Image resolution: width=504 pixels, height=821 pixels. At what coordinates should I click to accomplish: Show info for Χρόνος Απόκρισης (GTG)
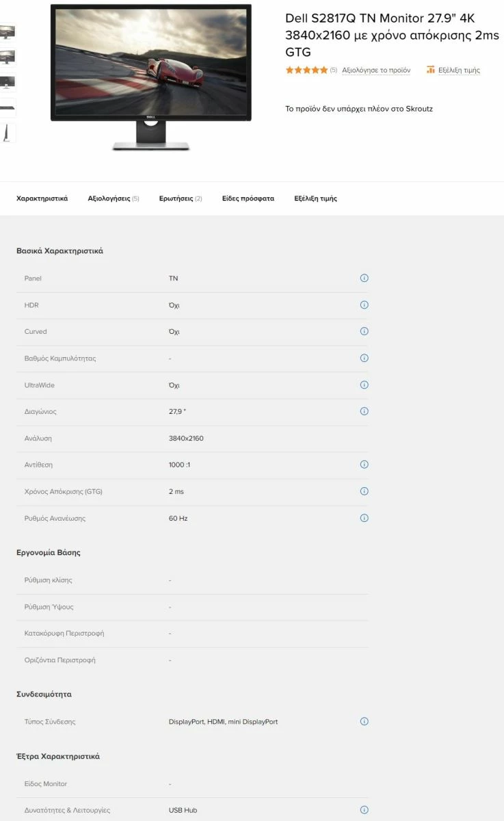(364, 491)
